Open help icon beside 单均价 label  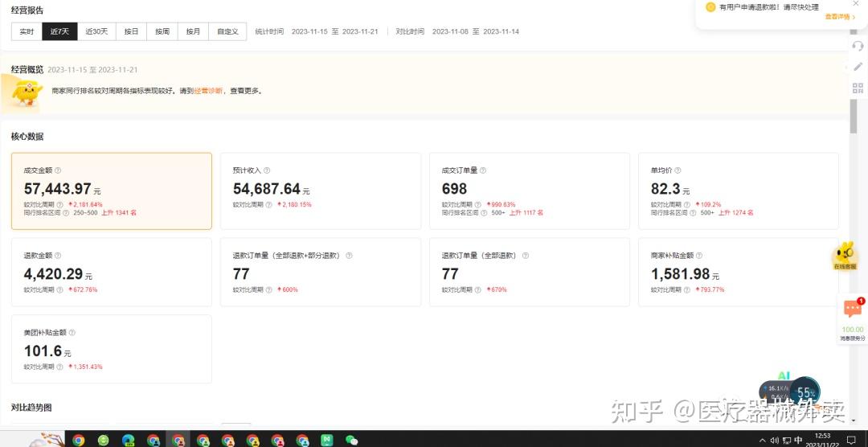(x=678, y=170)
